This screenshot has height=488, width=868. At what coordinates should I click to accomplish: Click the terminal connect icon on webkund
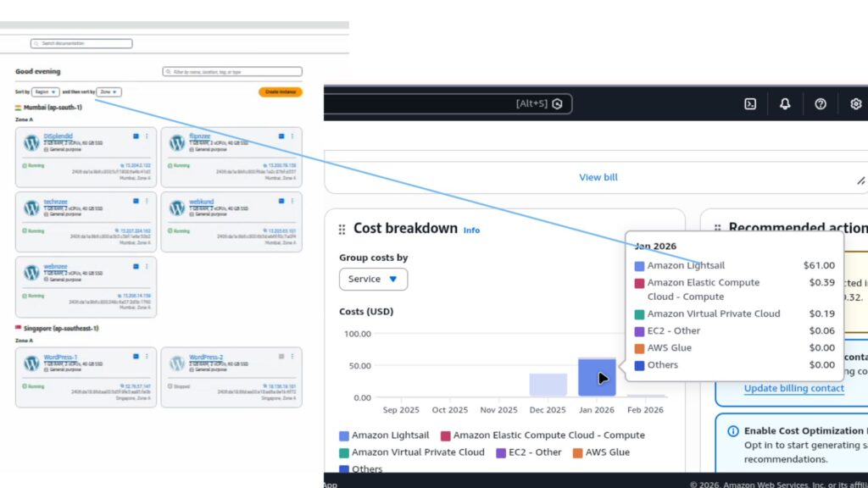[281, 202]
